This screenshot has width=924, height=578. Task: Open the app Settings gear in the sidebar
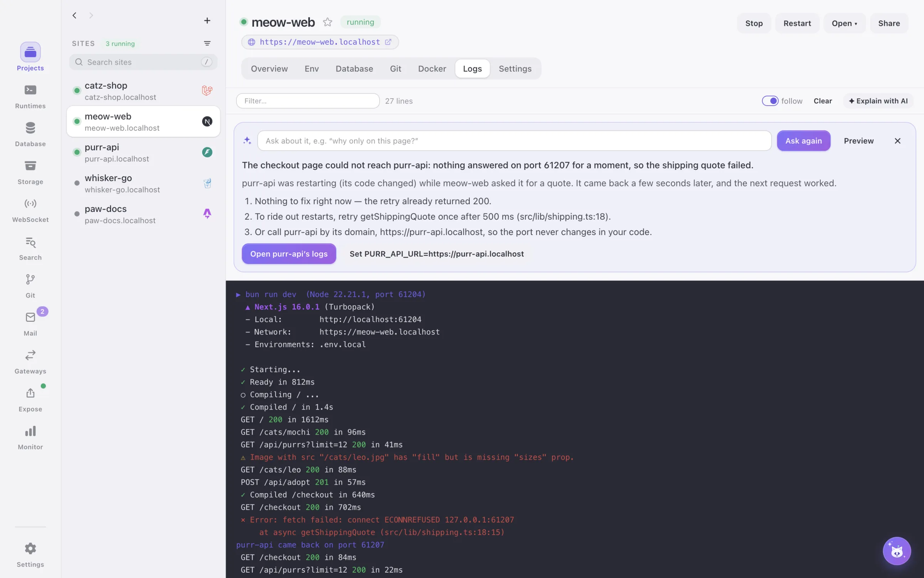(x=30, y=555)
